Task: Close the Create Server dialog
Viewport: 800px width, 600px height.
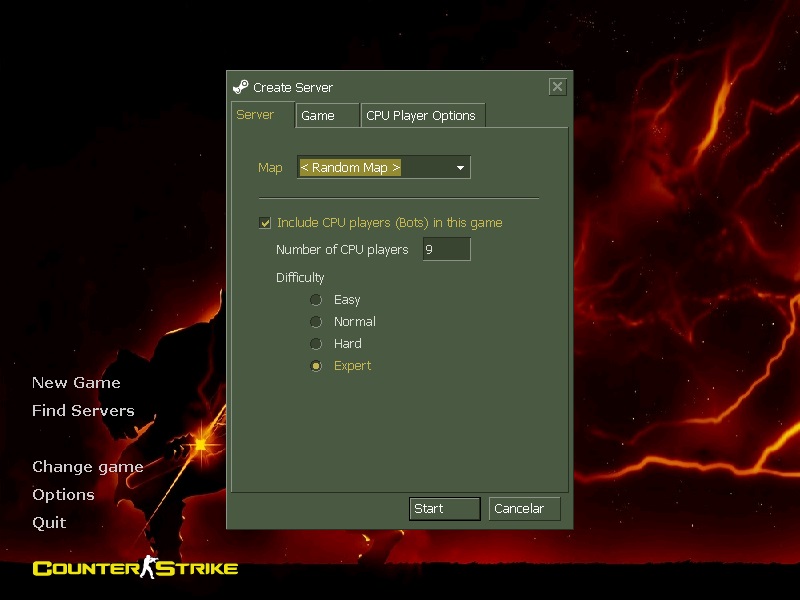Action: [x=558, y=87]
